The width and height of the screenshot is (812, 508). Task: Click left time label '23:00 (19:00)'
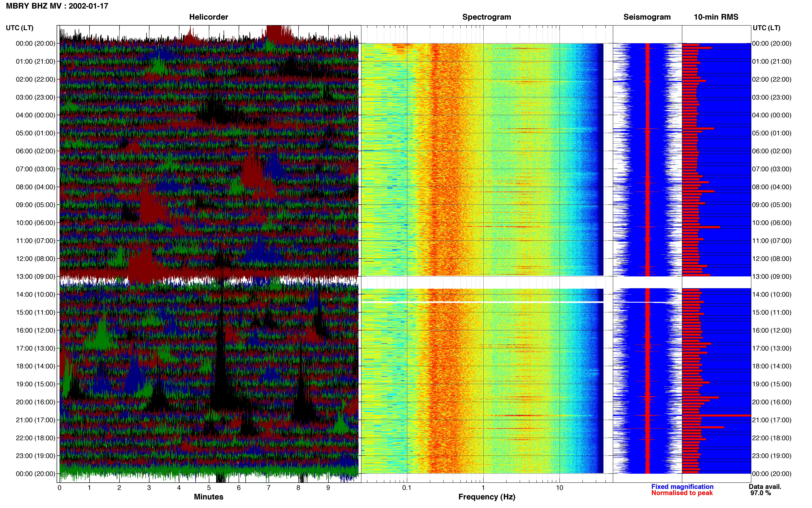36,456
